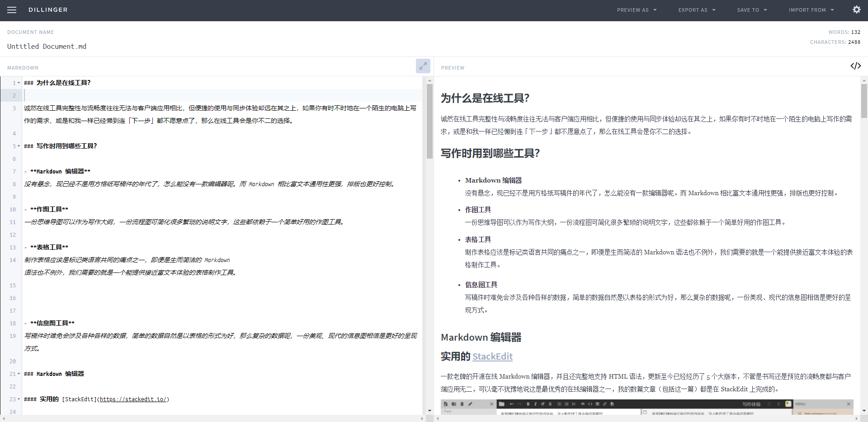Click the Markdown editor's vertical scrollbar thumb

pos(429,121)
